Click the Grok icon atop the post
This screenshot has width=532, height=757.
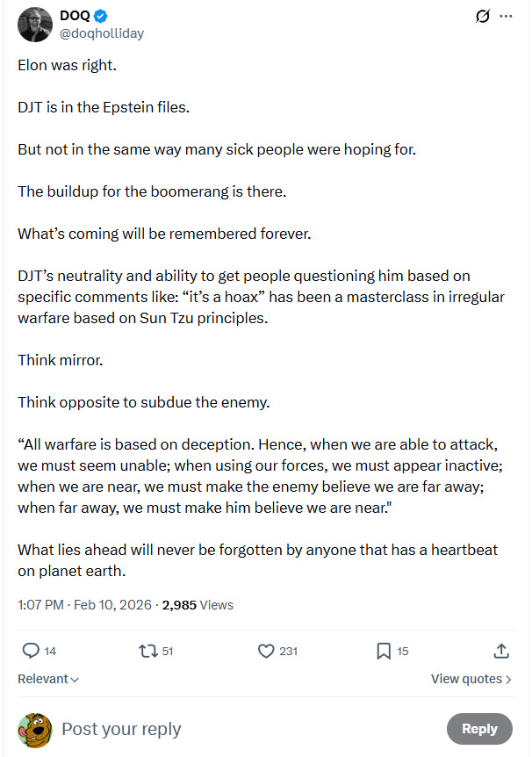482,17
